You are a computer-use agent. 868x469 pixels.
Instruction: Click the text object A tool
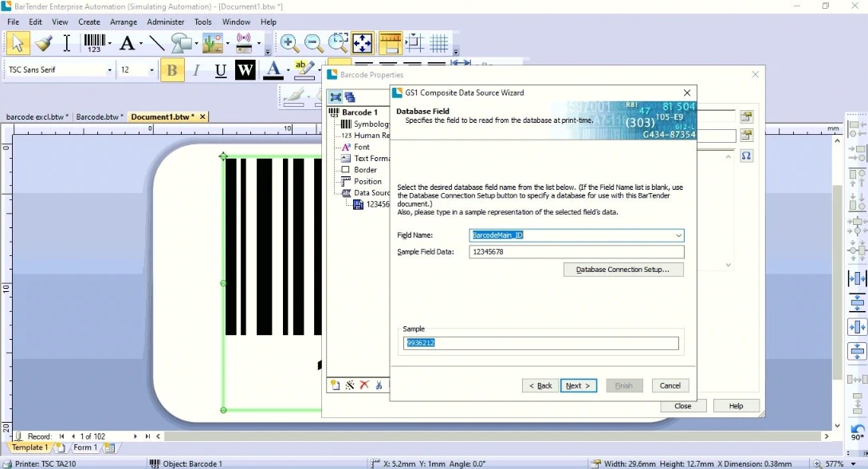[x=128, y=43]
